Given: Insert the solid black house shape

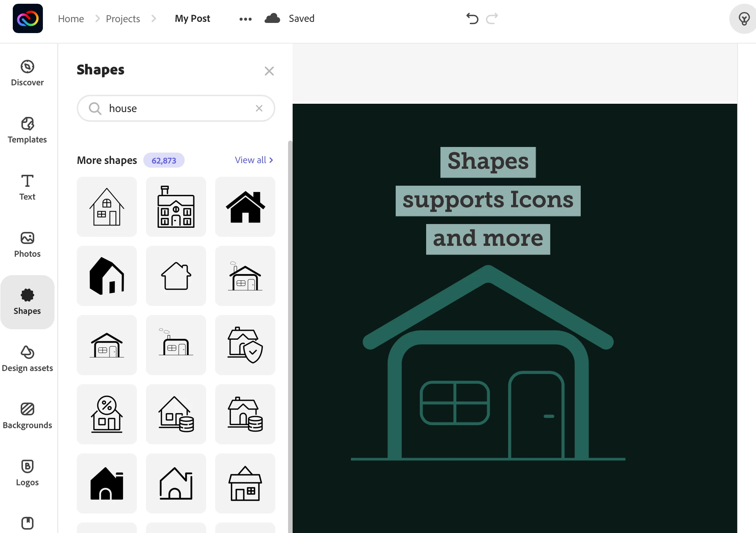Looking at the screenshot, I should 245,207.
